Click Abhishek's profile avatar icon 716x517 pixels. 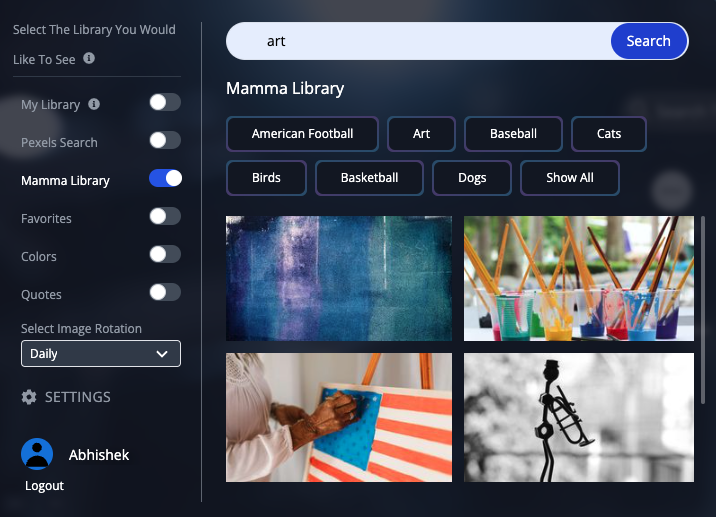pyautogui.click(x=37, y=454)
